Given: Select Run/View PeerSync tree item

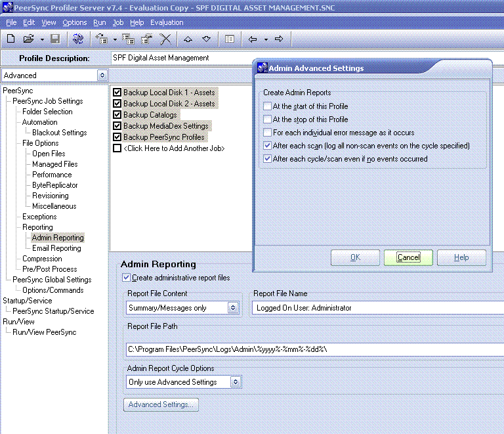Looking at the screenshot, I should pos(45,332).
